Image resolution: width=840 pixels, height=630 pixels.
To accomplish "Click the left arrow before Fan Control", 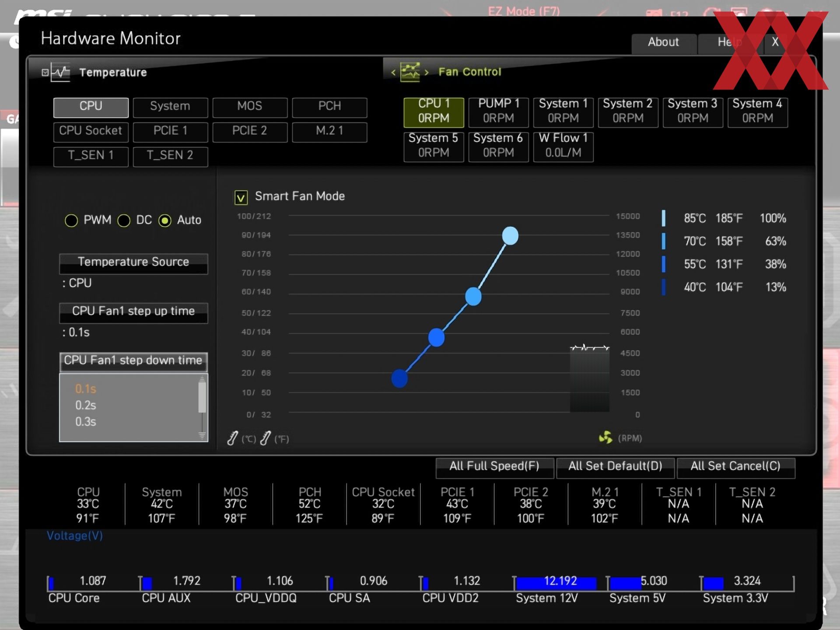I will point(393,72).
